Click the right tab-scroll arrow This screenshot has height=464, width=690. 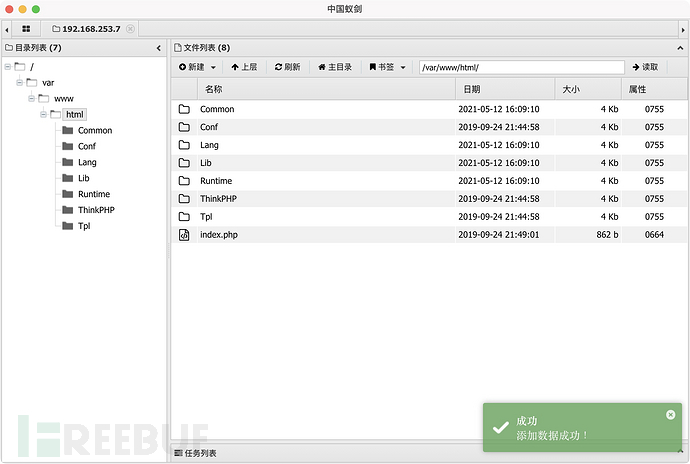683,30
